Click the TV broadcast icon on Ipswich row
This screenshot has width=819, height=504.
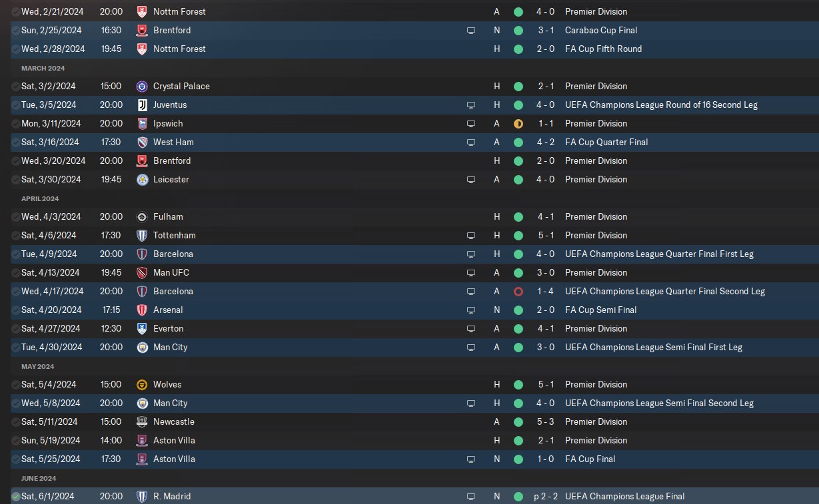pyautogui.click(x=471, y=123)
